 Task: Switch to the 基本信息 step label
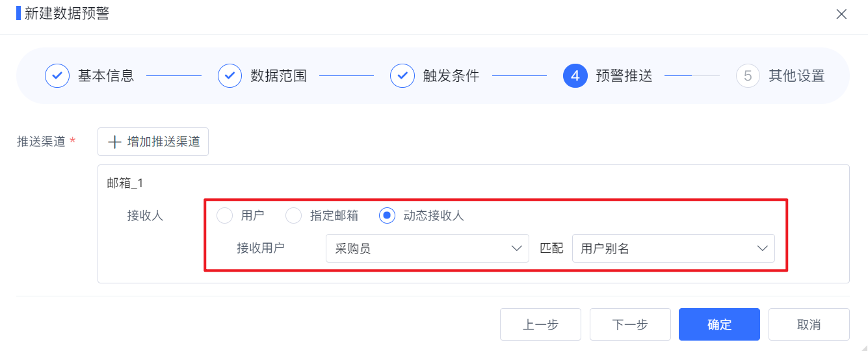(106, 75)
